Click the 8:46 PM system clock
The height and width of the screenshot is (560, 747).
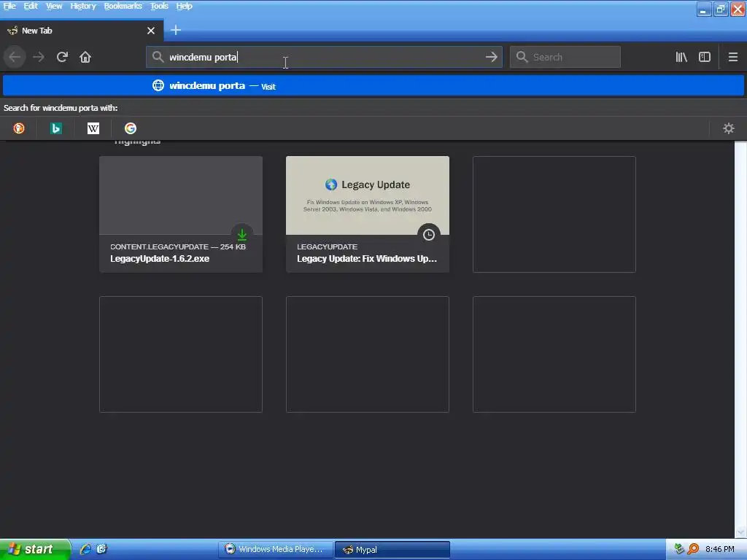click(719, 549)
